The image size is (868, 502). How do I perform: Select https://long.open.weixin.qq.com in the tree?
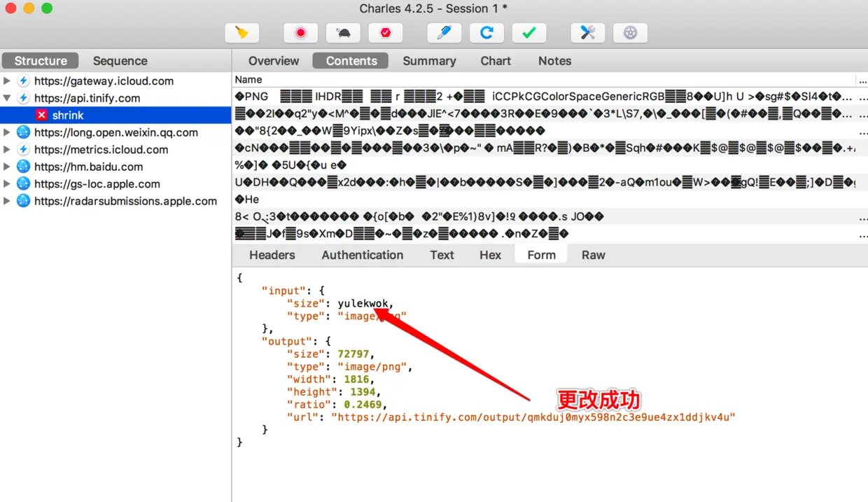point(116,132)
